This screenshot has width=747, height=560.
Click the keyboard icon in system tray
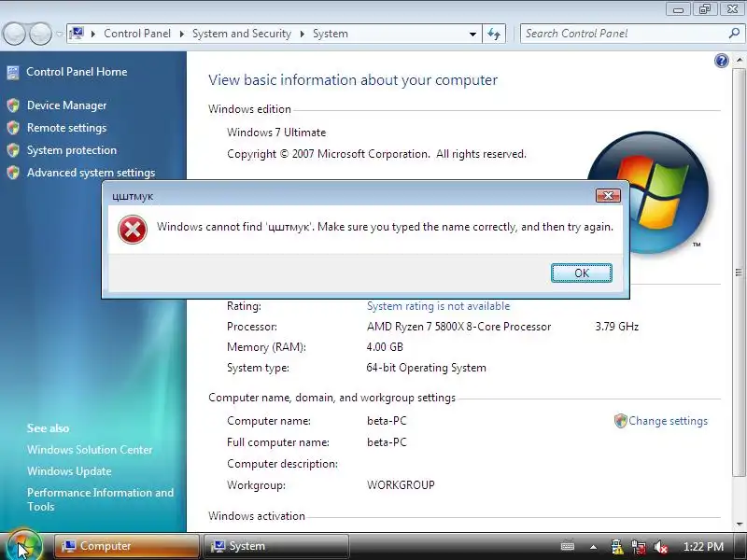tap(568, 546)
